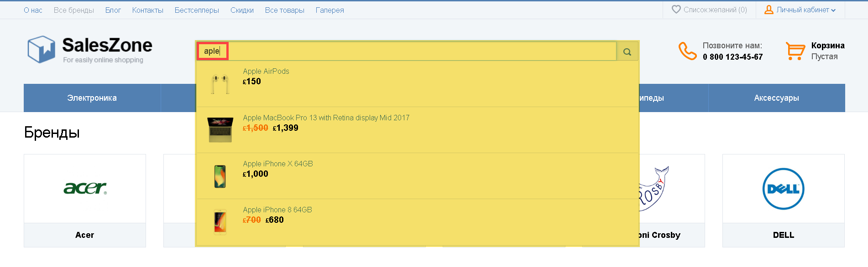
Task: Click the Acer brand logo
Action: (85, 188)
